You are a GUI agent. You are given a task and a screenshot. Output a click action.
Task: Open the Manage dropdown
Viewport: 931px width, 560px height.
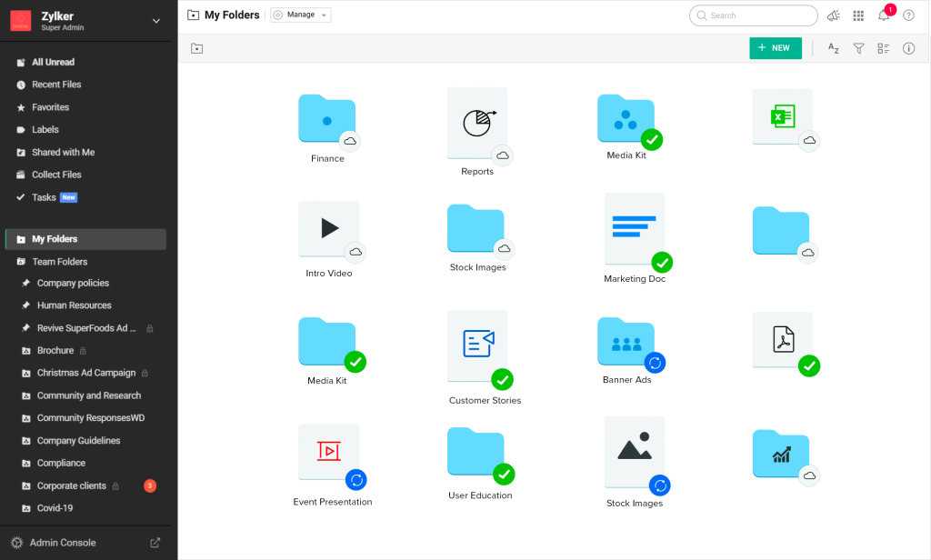[301, 15]
